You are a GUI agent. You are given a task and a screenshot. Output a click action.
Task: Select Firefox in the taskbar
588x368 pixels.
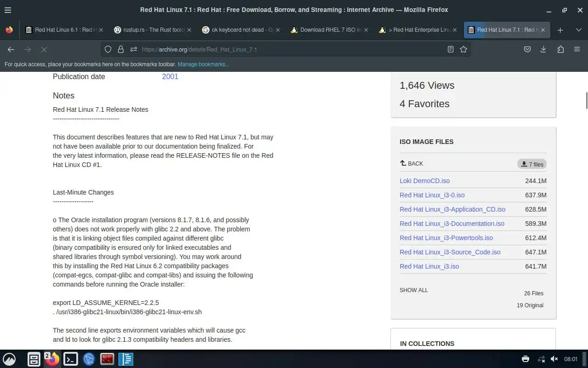coord(52,359)
